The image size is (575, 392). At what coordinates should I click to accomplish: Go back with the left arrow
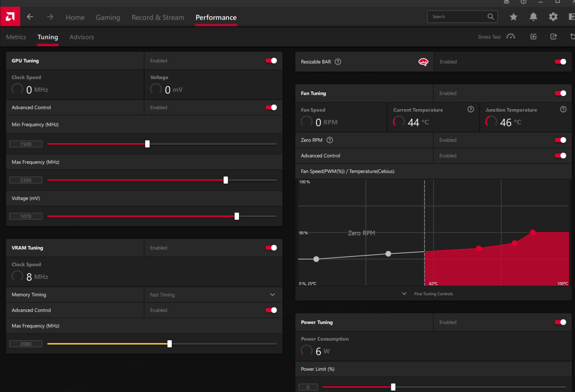[x=30, y=17]
